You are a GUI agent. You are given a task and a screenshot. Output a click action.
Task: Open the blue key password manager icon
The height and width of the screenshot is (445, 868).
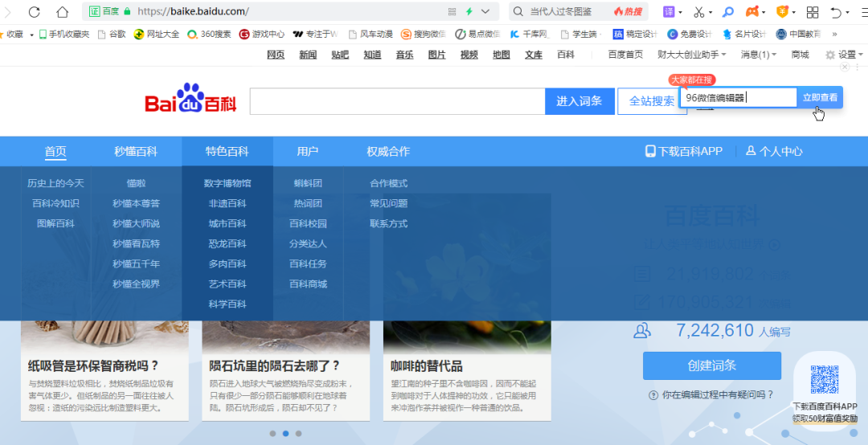click(728, 11)
